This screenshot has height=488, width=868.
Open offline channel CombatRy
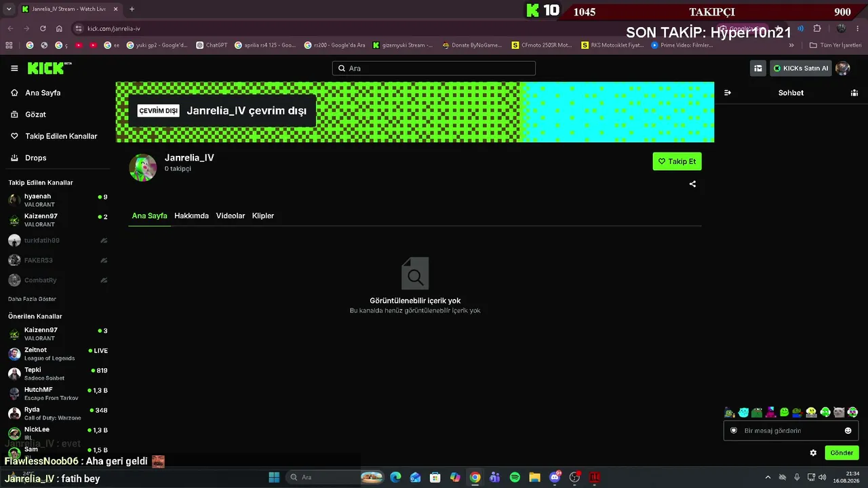(58, 280)
